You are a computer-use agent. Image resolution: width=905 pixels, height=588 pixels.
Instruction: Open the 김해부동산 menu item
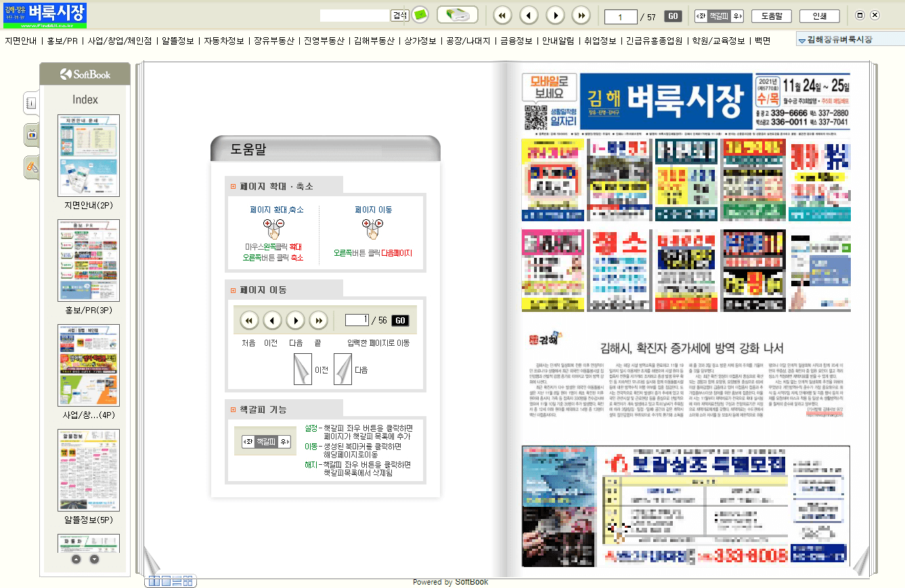tap(374, 41)
